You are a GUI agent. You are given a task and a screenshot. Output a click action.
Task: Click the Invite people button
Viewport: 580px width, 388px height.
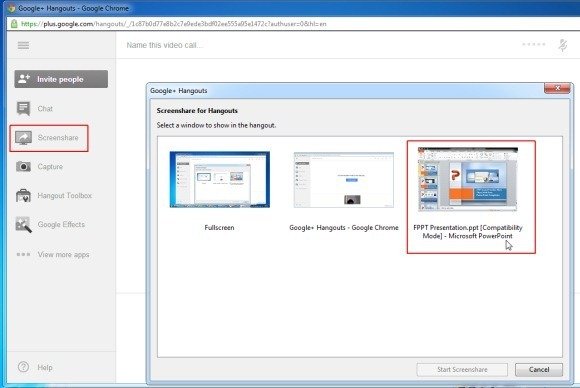(61, 79)
